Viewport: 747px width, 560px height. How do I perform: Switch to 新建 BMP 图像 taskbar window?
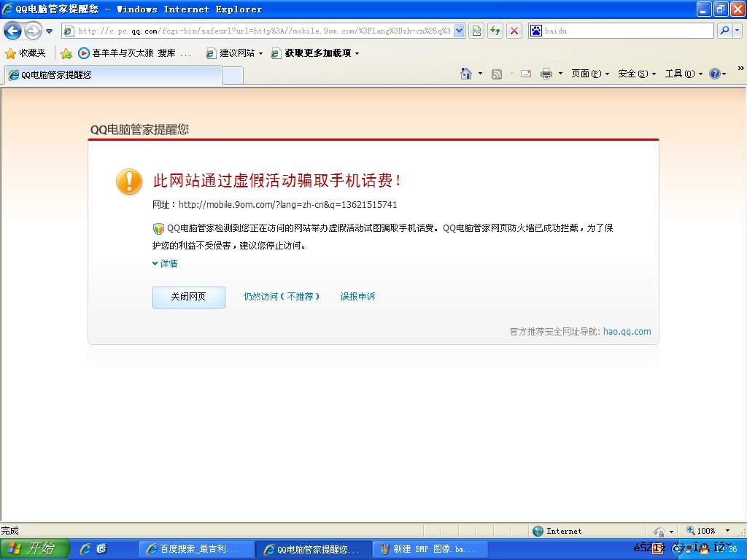pyautogui.click(x=430, y=549)
